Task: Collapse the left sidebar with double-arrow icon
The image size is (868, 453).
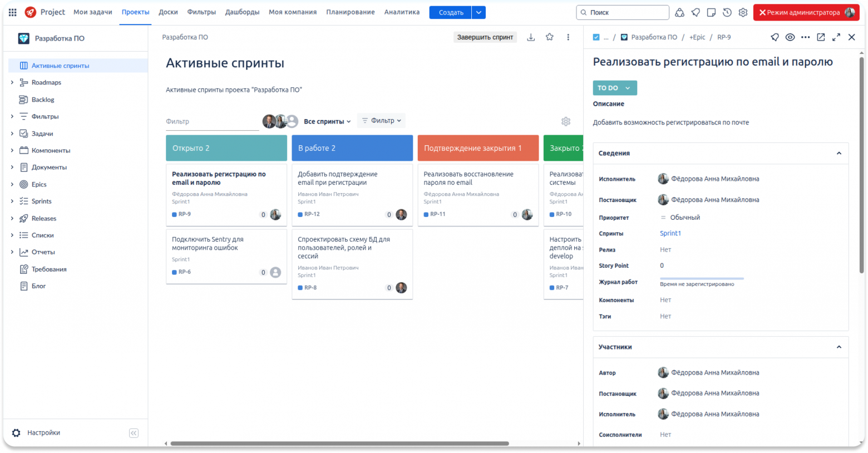Action: 134,433
